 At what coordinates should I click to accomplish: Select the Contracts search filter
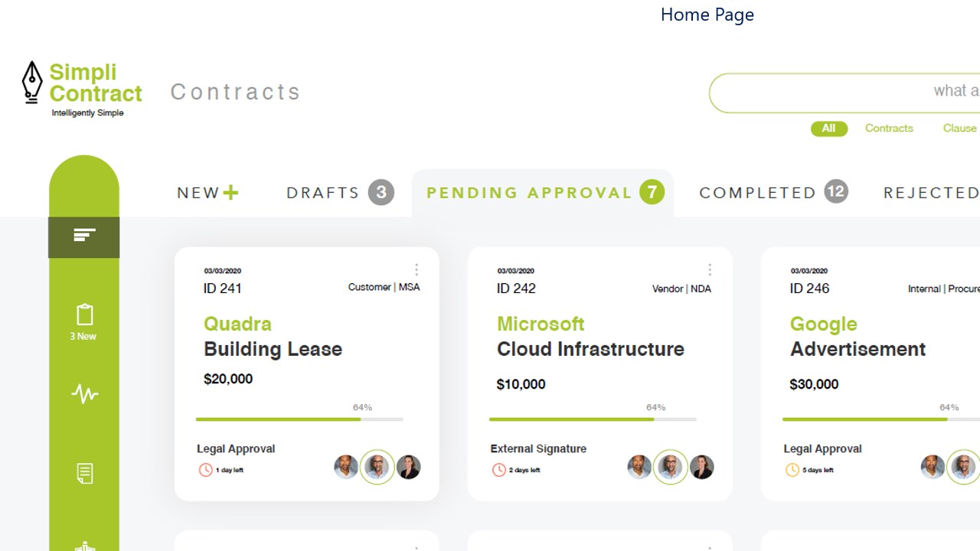click(889, 129)
